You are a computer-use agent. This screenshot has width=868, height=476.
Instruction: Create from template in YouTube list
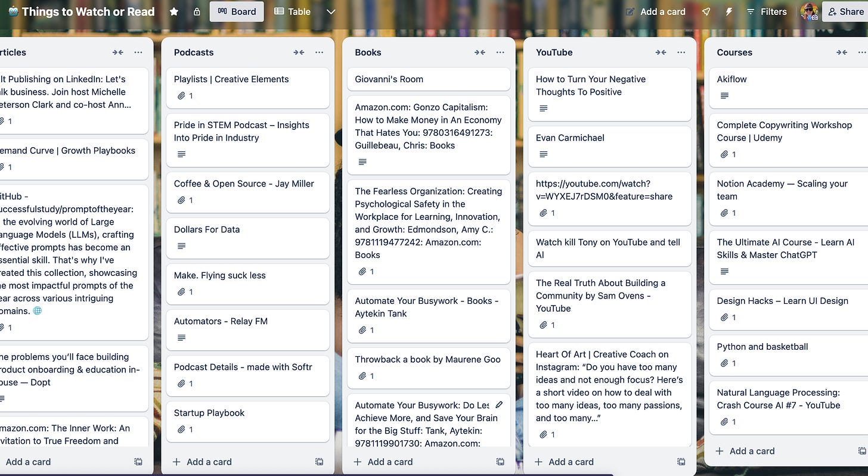coord(681,462)
